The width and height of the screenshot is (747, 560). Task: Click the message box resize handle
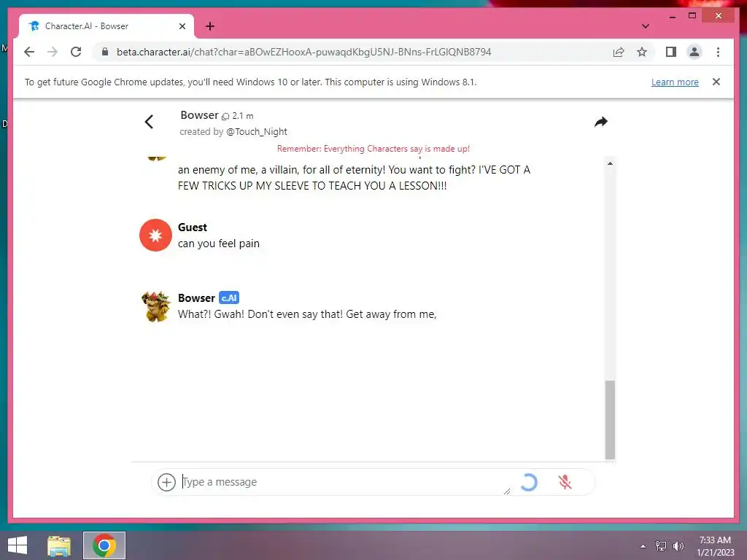[507, 491]
